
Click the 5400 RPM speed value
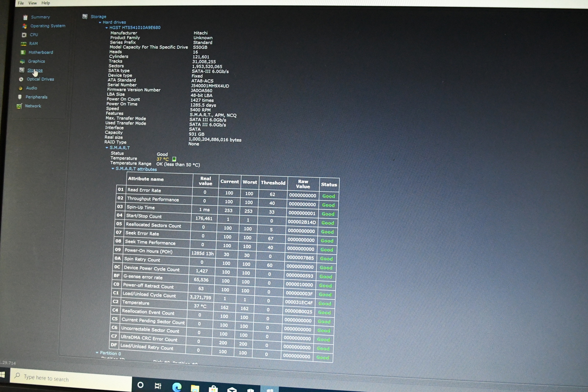point(200,110)
